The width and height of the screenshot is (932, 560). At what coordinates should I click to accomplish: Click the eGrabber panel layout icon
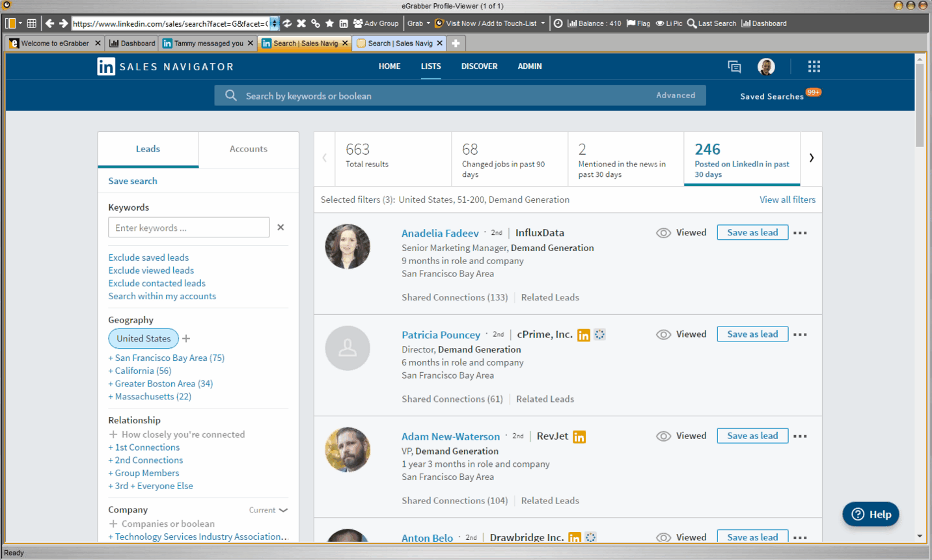[10, 23]
